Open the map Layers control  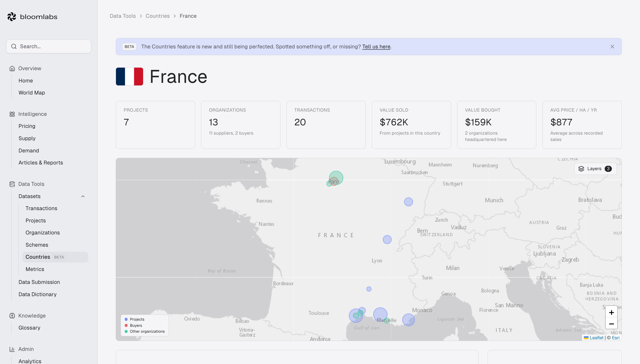tap(595, 169)
